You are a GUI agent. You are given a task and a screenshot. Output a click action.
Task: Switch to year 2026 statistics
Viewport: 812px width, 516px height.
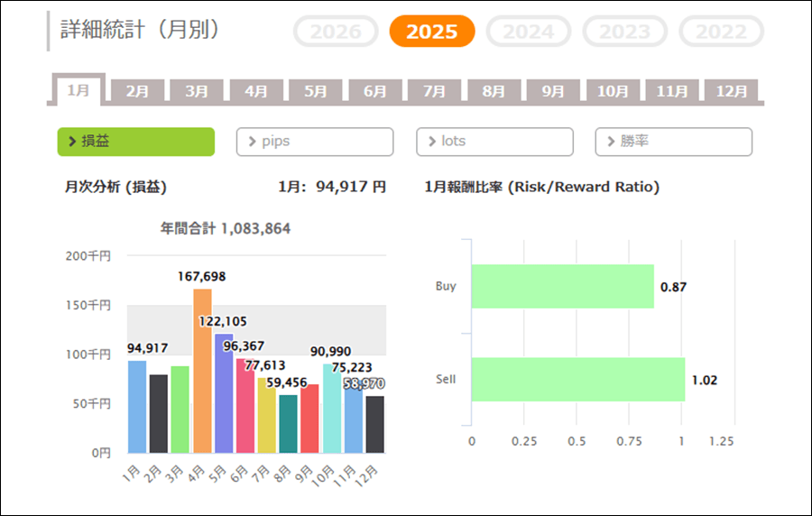(x=336, y=32)
